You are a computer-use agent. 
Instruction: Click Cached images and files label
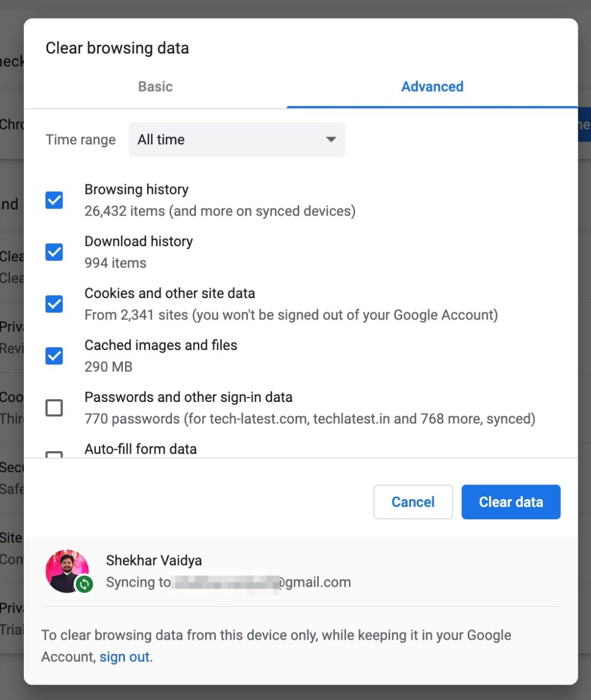click(x=161, y=346)
